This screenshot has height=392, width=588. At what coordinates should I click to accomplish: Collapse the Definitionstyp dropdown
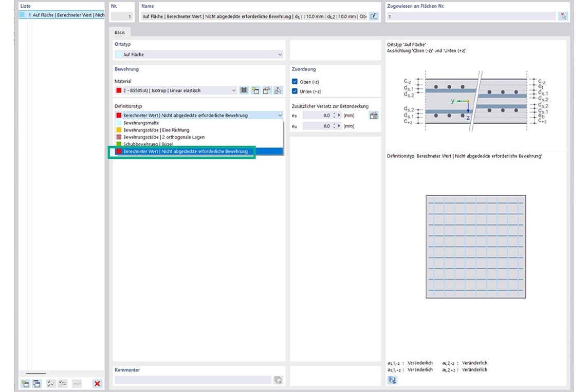coord(280,116)
